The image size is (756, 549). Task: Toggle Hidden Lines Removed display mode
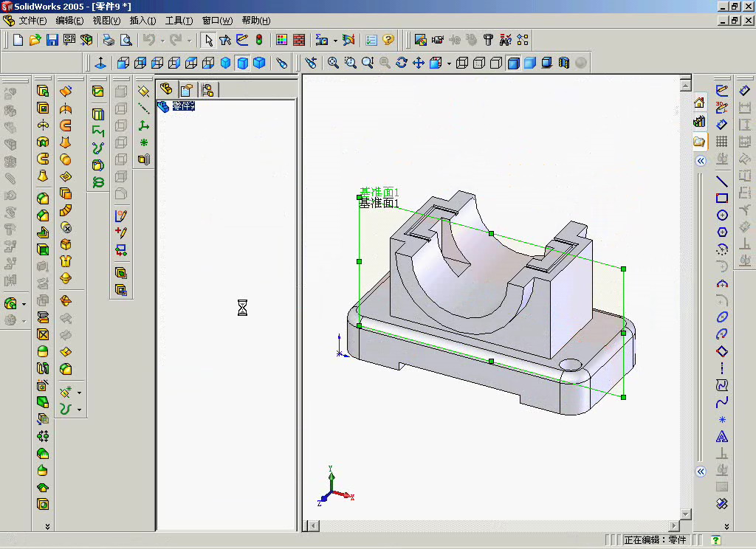[x=495, y=63]
